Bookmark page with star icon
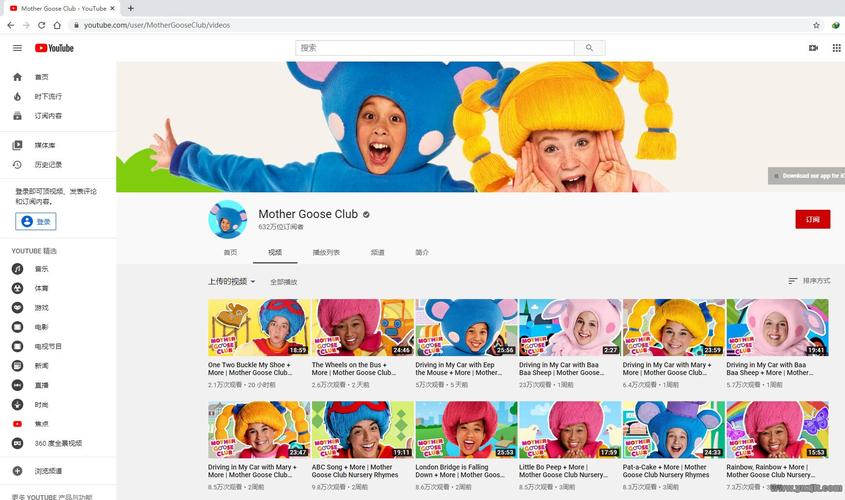This screenshot has height=500, width=845. tap(816, 25)
